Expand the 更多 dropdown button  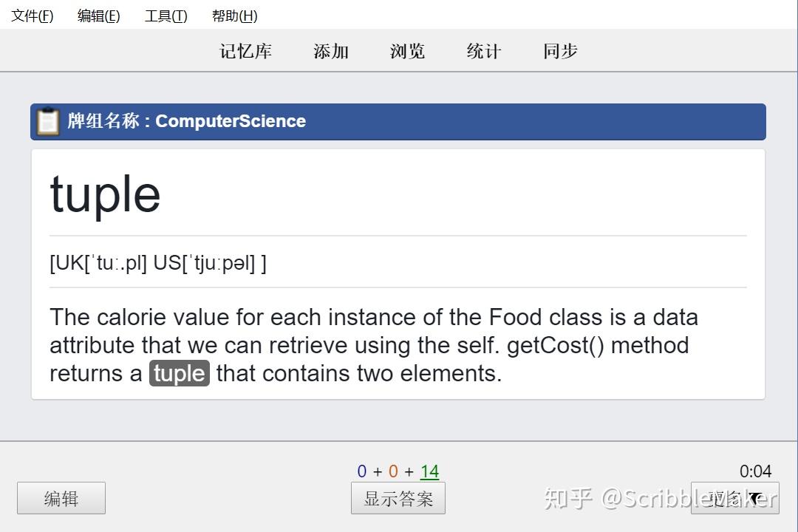[734, 498]
